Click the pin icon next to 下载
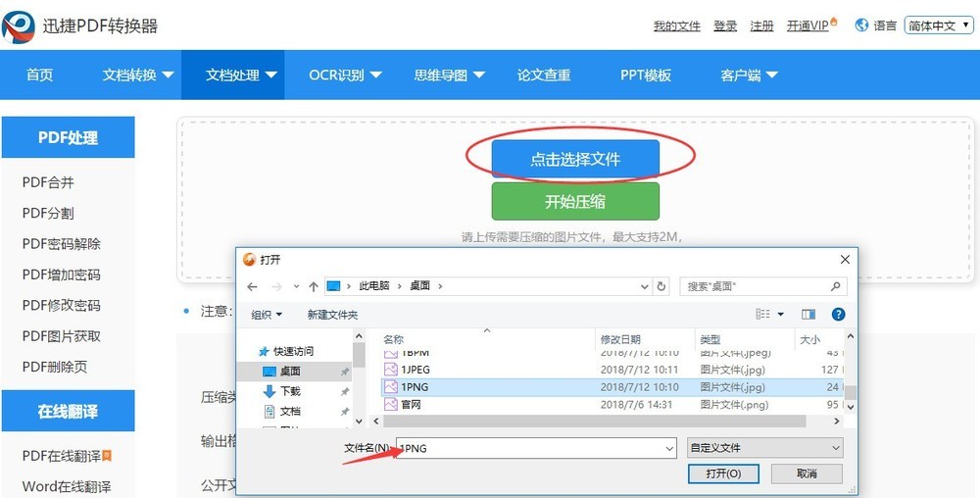The height and width of the screenshot is (498, 980). pyautogui.click(x=344, y=392)
